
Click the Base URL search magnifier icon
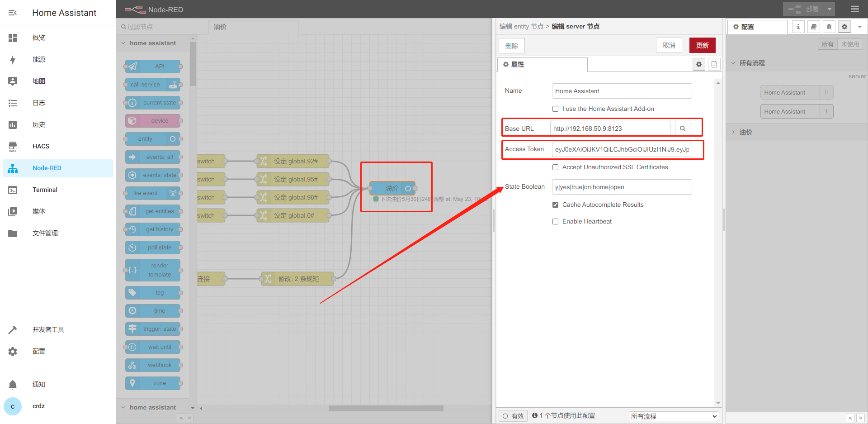(x=682, y=129)
